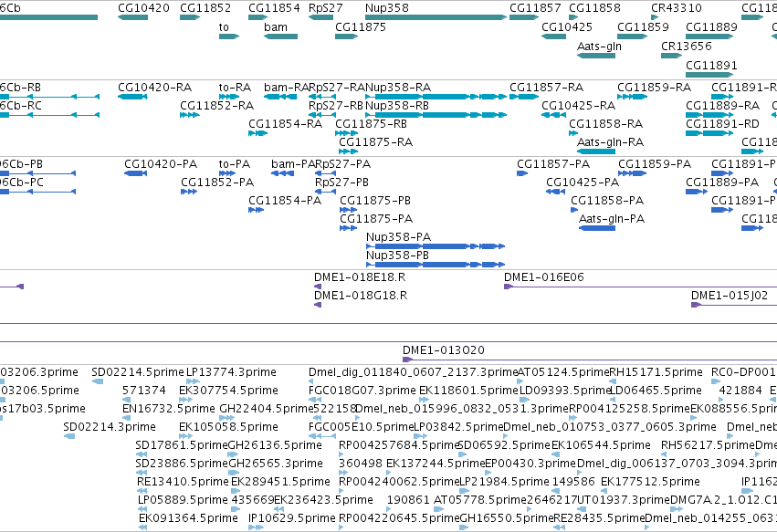The width and height of the screenshot is (777, 532).
Task: Select the Nup358-PB coding sequence glyph
Action: pyautogui.click(x=436, y=265)
